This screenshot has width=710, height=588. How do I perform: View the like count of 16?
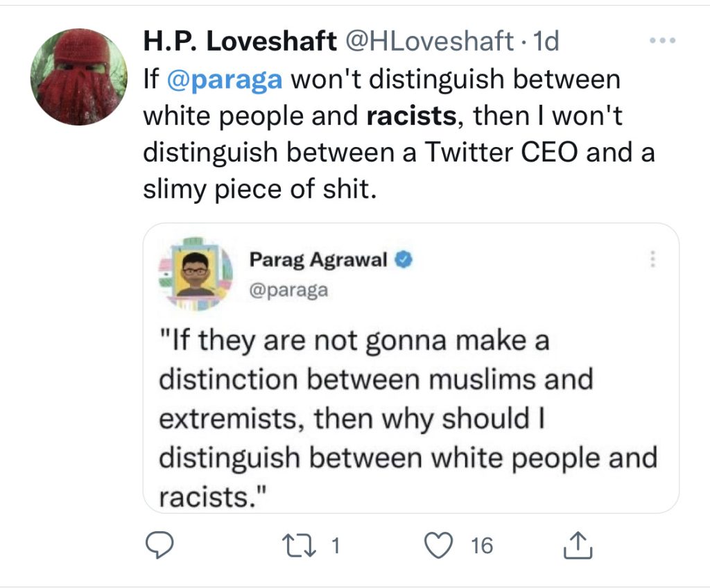(x=481, y=546)
